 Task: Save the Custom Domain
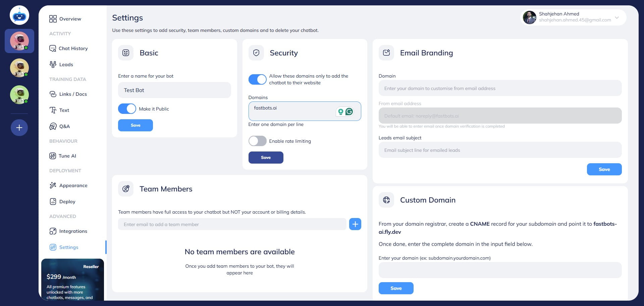396,288
